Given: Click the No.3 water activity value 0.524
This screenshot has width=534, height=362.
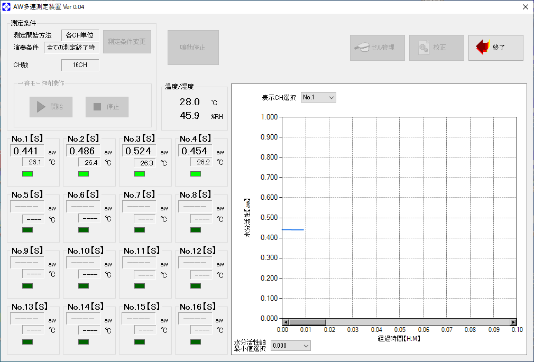Looking at the screenshot, I should (x=139, y=151).
